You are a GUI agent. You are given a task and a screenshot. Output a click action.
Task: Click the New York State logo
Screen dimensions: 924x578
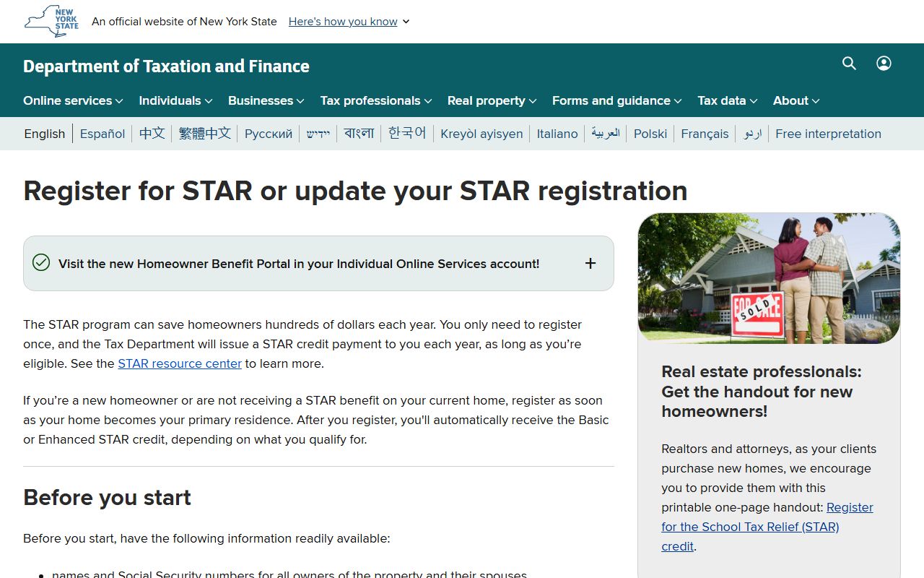(x=51, y=22)
